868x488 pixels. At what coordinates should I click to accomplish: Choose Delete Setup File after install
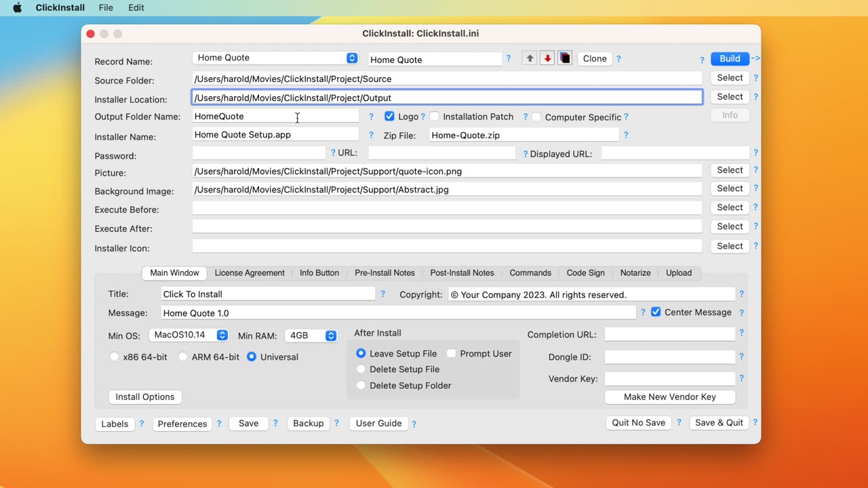point(361,369)
